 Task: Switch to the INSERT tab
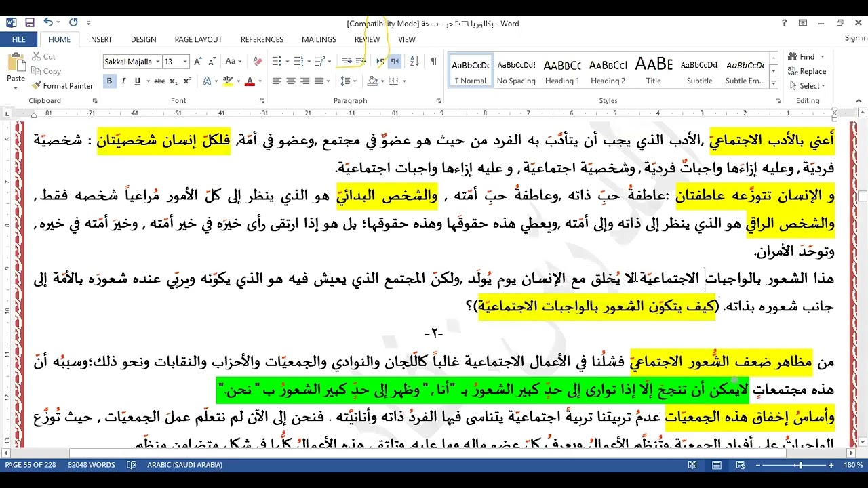coord(100,40)
